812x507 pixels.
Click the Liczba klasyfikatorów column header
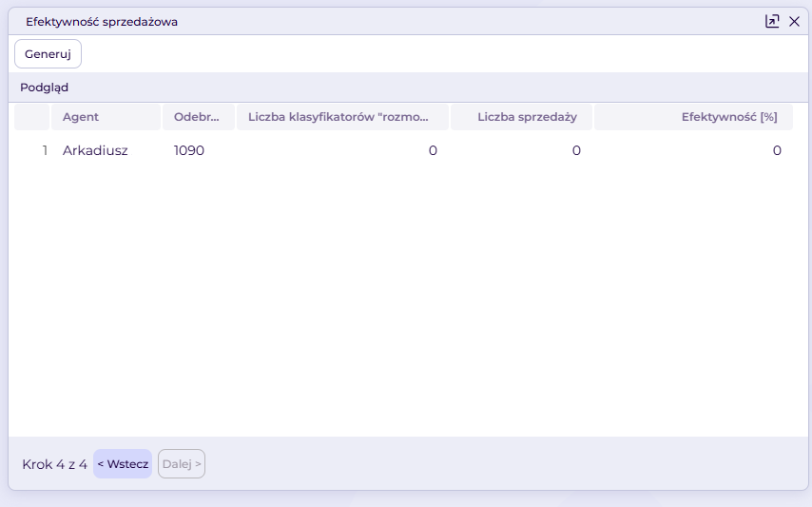tap(342, 117)
